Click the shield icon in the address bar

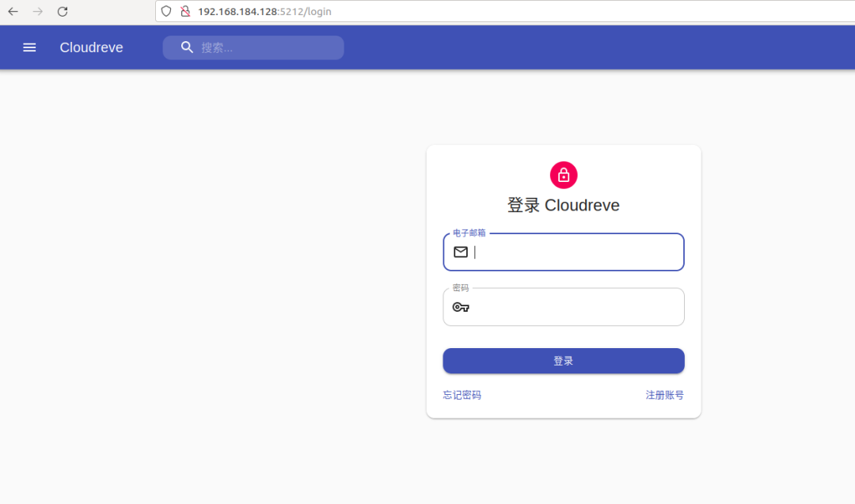coord(165,11)
